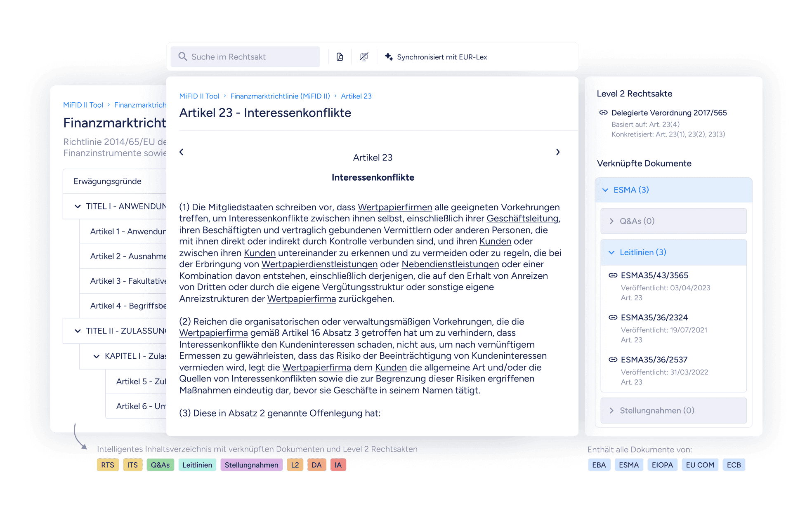Click the 'EU COM' source tag
The image size is (812, 513).
pos(700,465)
